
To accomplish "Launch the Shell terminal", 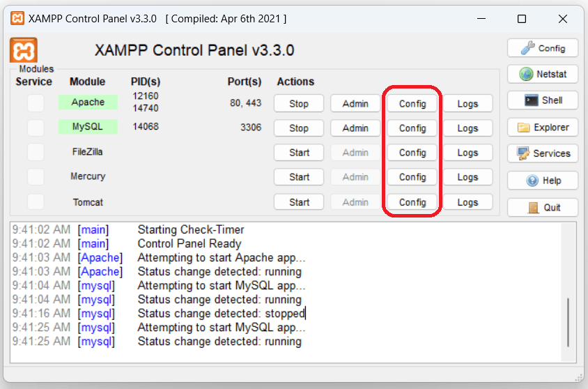I will 543,100.
